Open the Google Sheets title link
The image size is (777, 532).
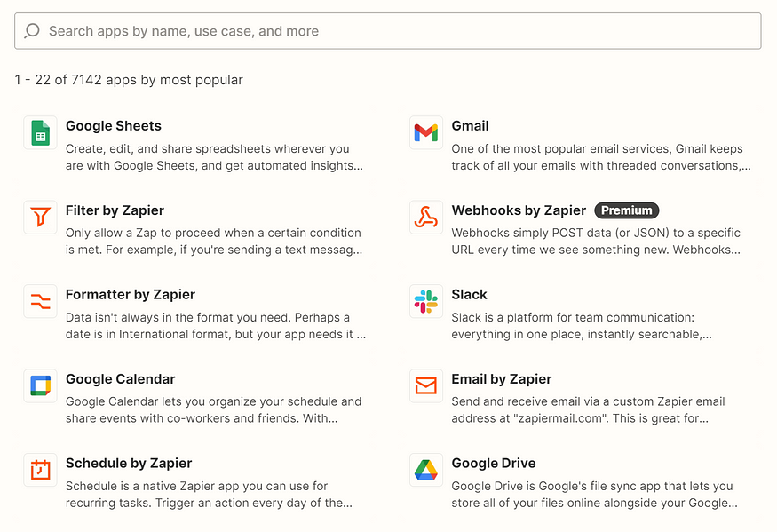click(x=114, y=126)
